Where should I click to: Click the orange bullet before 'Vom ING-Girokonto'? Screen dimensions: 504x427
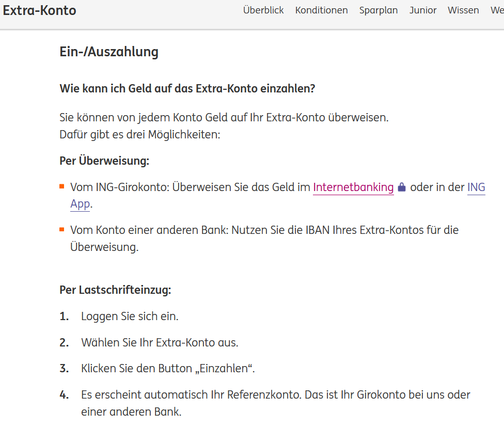click(62, 187)
